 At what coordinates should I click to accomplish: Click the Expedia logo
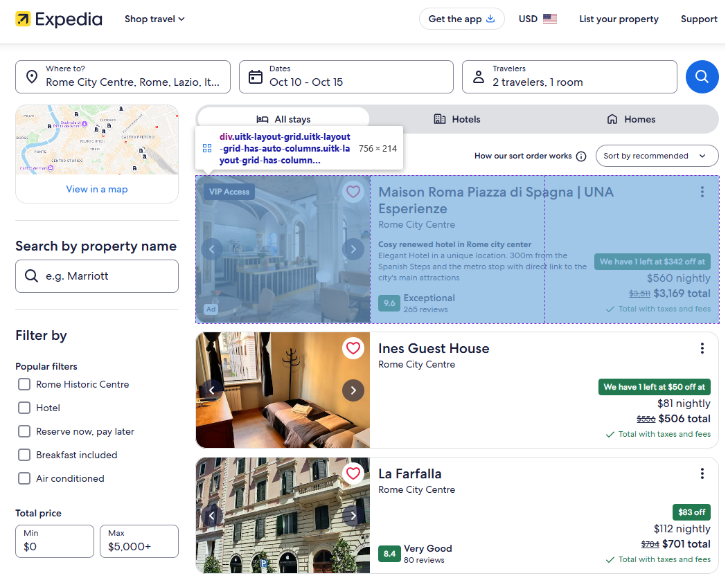pyautogui.click(x=58, y=19)
